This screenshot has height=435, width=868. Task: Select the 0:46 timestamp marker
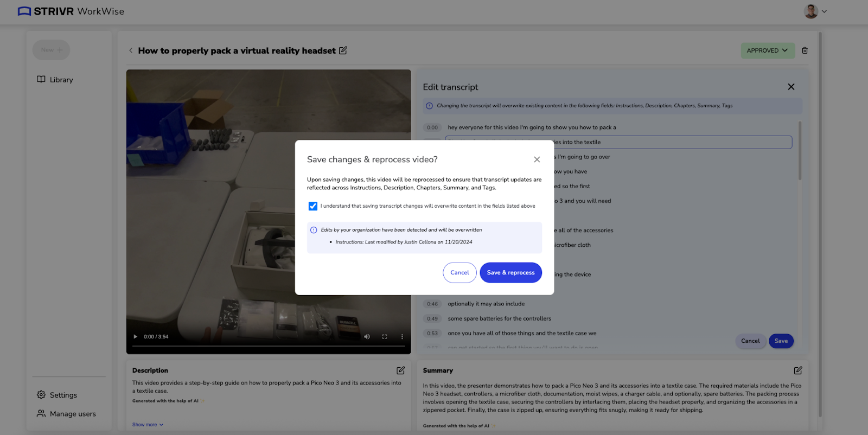[x=432, y=304]
